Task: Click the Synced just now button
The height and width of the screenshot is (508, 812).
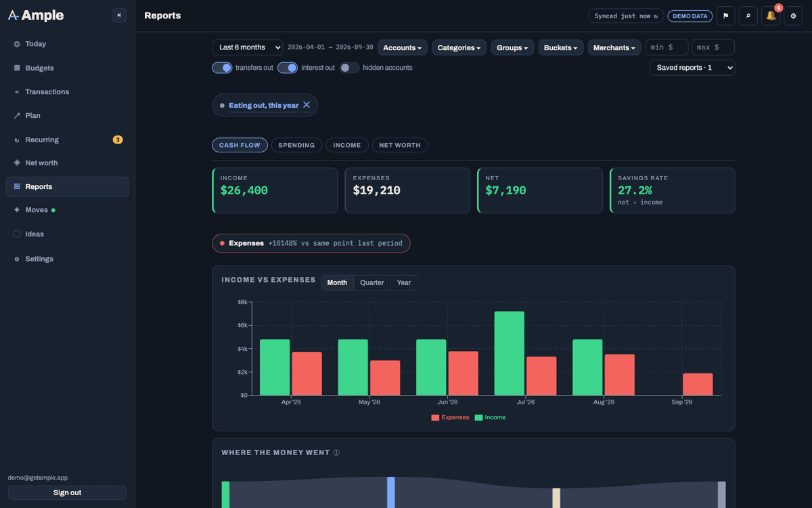Action: point(626,16)
